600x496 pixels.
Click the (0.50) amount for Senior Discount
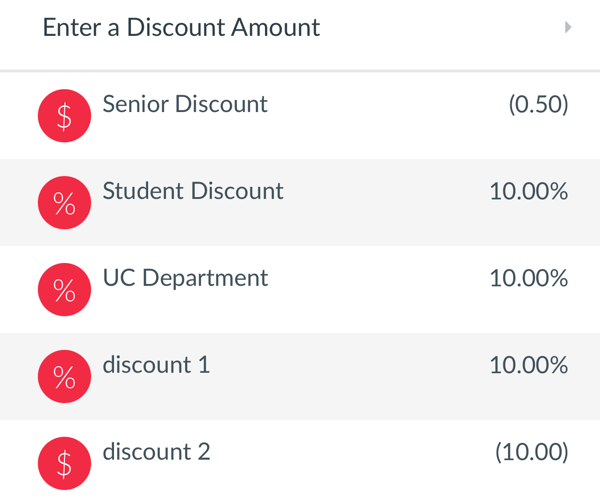[x=538, y=104]
